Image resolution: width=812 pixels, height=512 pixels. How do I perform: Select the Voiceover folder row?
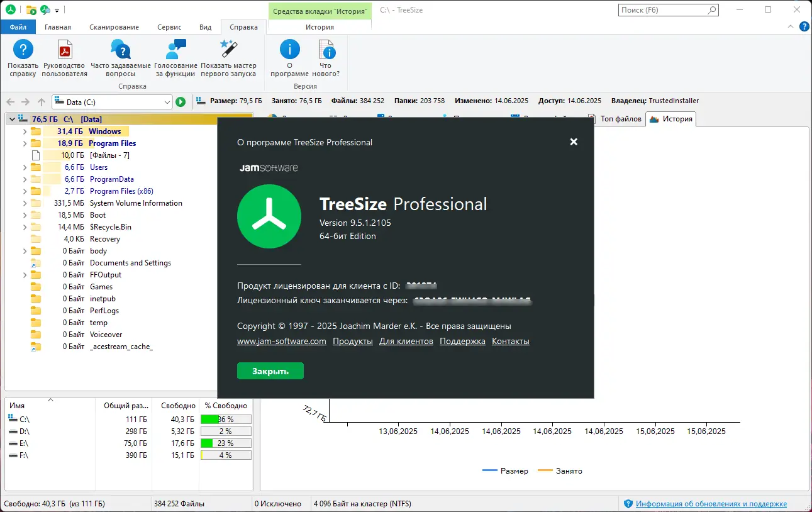129,335
